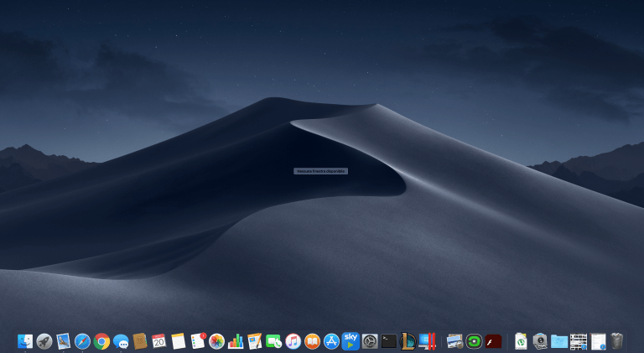Open Parallels Desktop icon

[x=427, y=341]
